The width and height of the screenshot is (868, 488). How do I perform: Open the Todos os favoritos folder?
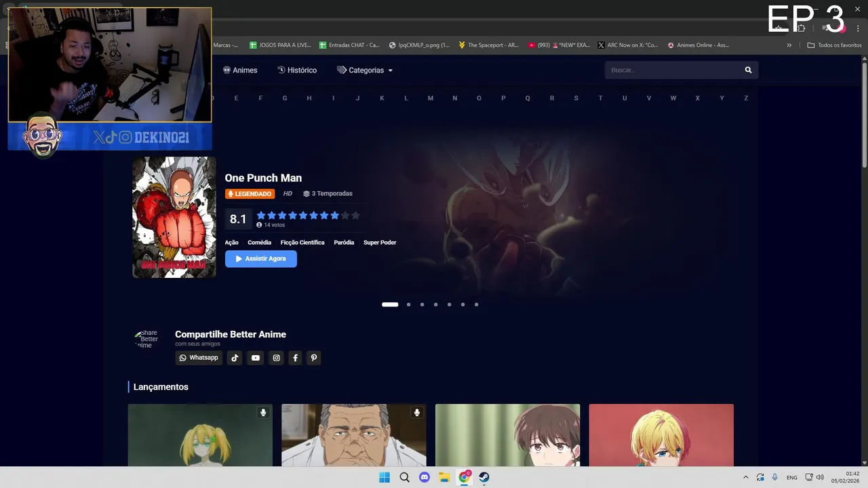(x=834, y=45)
